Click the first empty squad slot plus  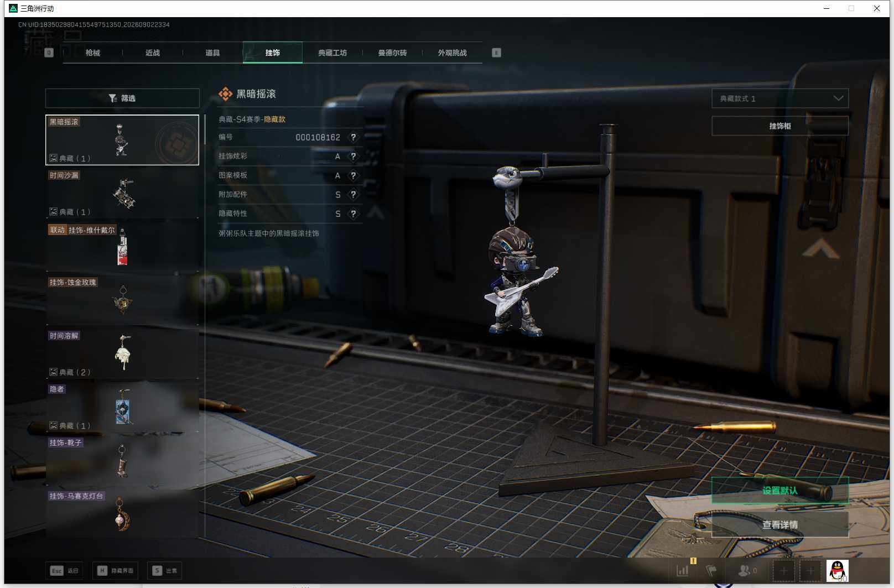click(x=783, y=570)
